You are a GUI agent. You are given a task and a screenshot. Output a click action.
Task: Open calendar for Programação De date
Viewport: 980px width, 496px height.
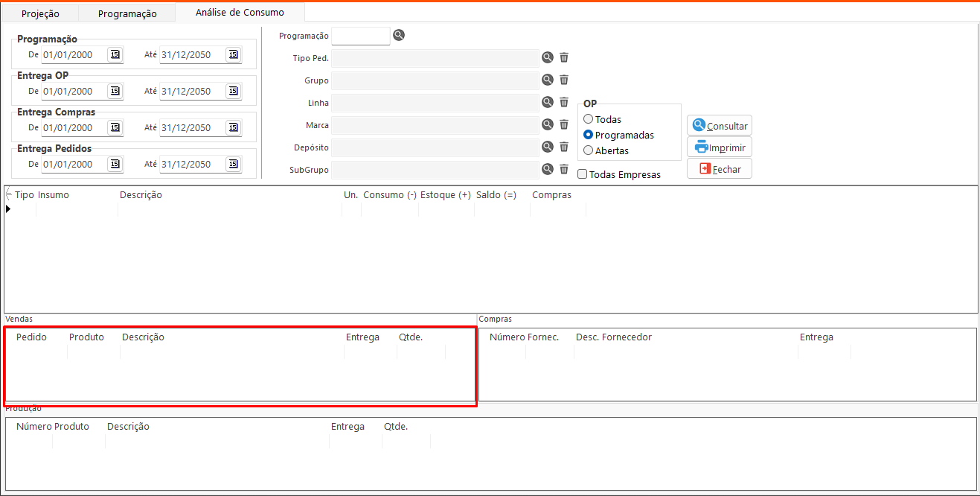(x=115, y=54)
